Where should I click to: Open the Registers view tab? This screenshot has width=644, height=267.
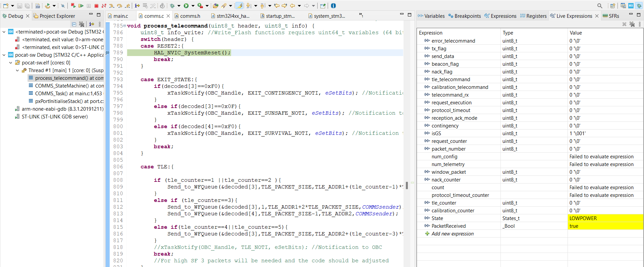[533, 16]
